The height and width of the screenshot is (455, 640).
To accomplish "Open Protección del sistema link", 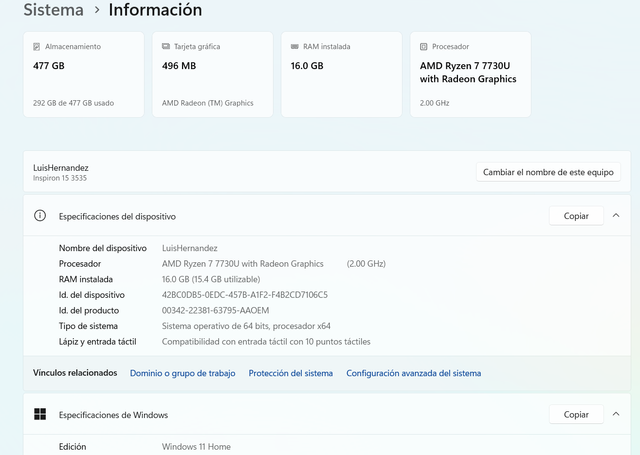I will 291,373.
